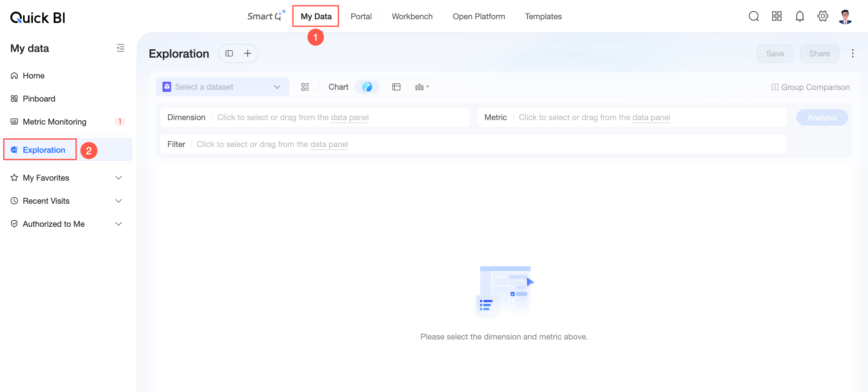Open the bar chart type dropdown
This screenshot has width=868, height=392.
tap(422, 87)
